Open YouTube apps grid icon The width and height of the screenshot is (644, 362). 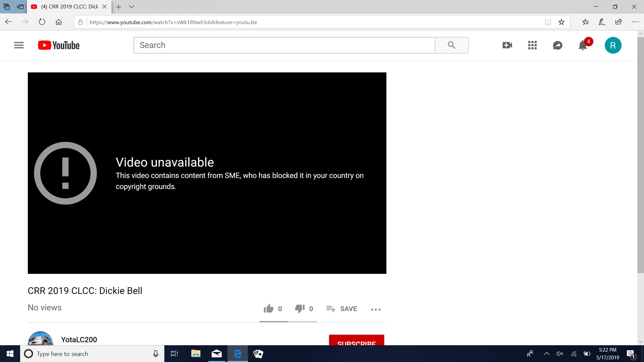pos(532,45)
